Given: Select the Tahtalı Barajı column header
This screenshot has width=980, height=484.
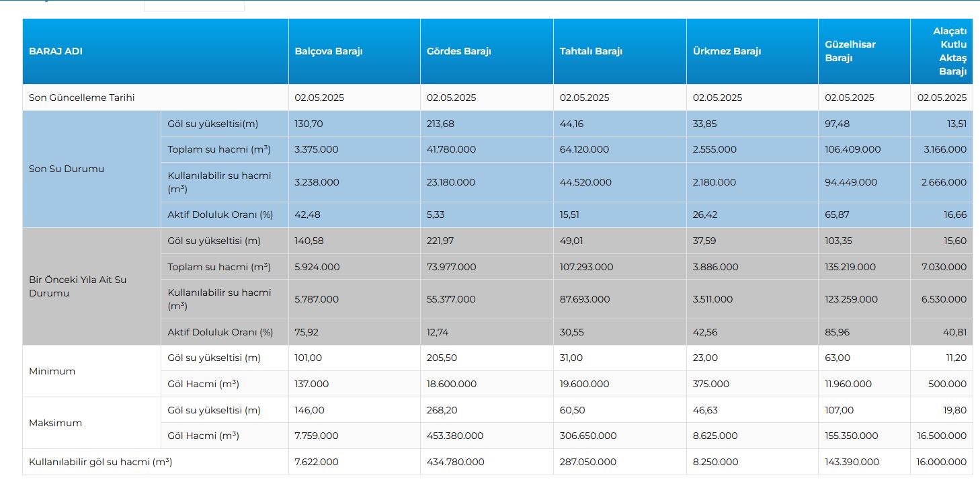Looking at the screenshot, I should point(591,51).
